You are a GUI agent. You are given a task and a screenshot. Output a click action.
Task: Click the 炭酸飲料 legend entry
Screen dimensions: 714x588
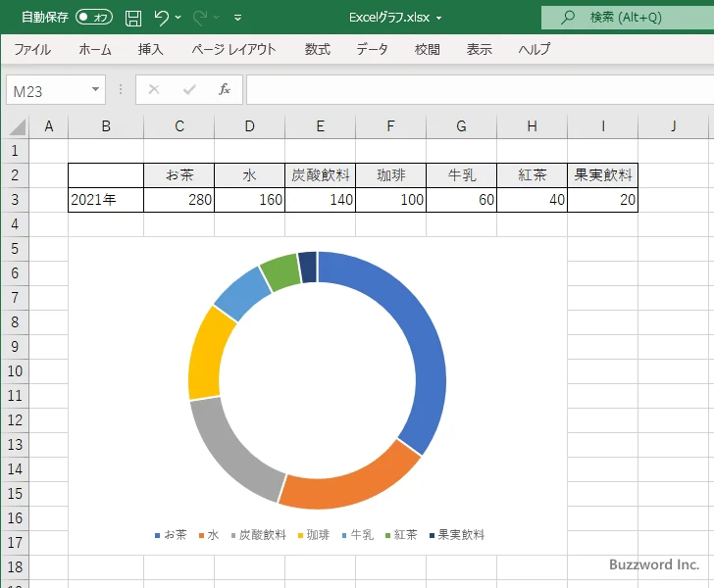click(x=258, y=535)
